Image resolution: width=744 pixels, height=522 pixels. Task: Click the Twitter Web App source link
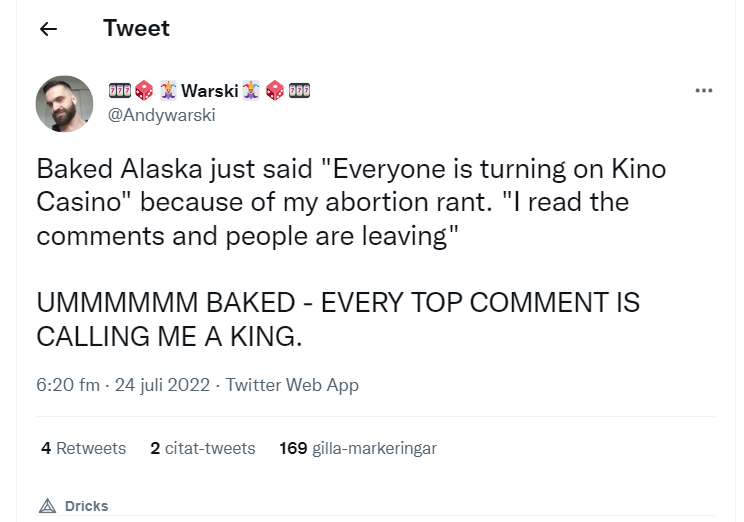coord(292,385)
